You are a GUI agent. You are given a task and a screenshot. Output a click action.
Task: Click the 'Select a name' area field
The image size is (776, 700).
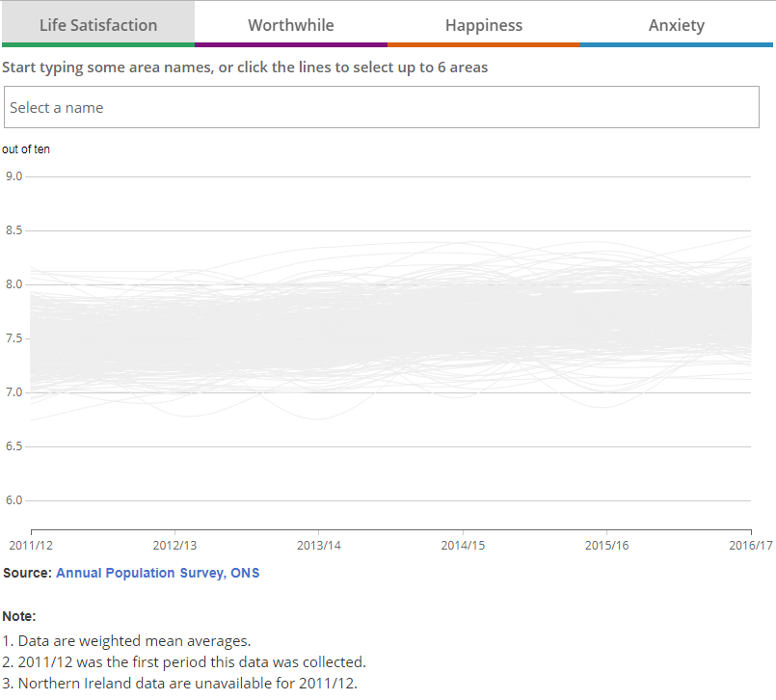pyautogui.click(x=380, y=107)
